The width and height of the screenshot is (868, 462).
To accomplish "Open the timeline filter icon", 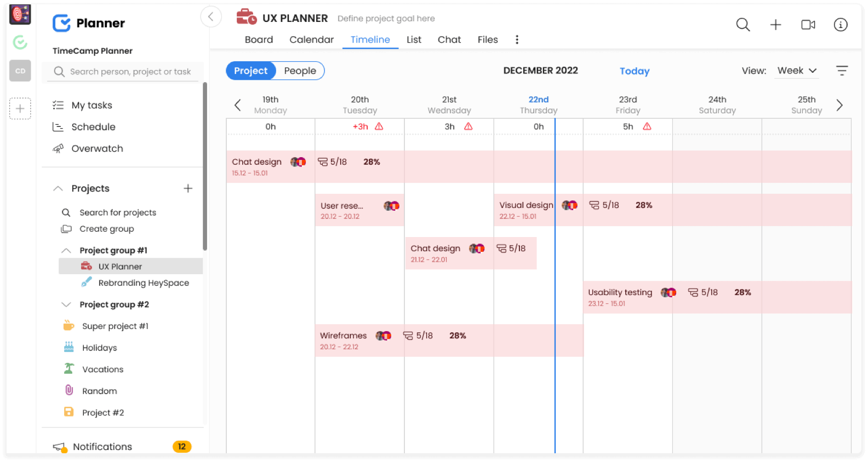I will (x=842, y=71).
